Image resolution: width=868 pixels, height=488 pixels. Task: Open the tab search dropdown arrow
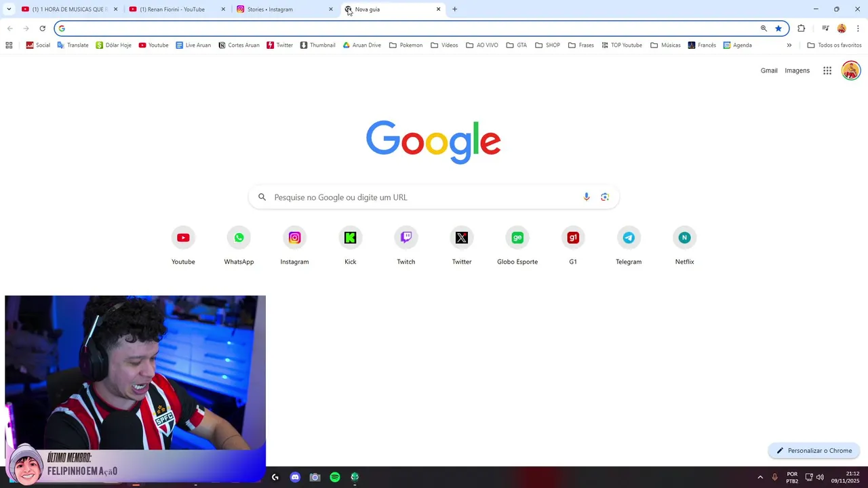(x=9, y=9)
